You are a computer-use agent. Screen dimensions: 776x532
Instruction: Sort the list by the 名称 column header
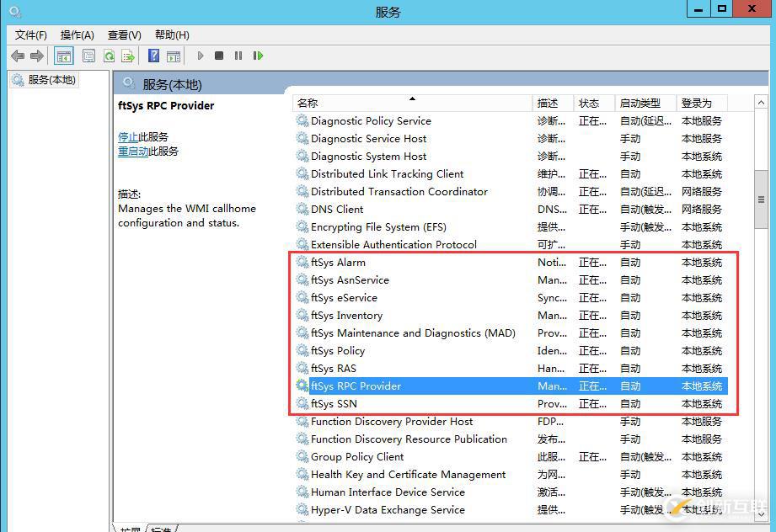click(413, 103)
